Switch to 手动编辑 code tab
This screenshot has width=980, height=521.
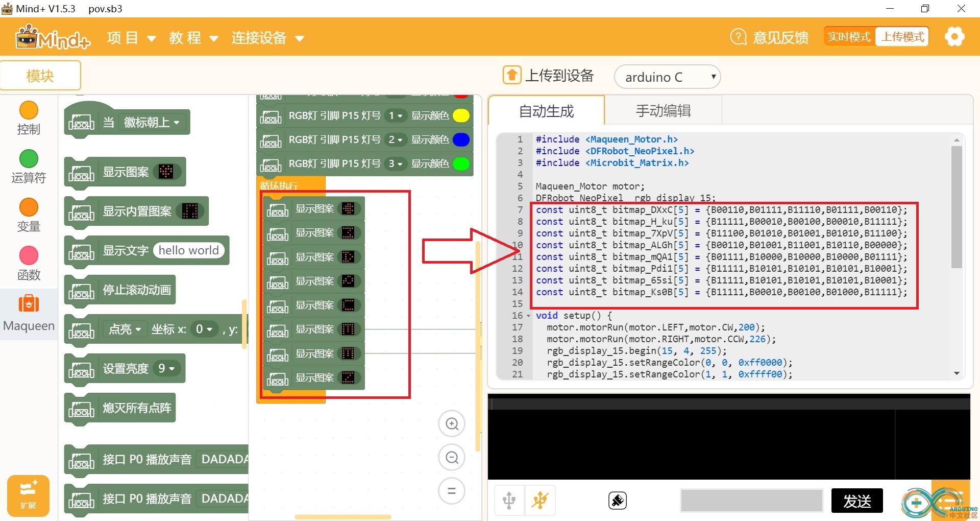click(x=664, y=110)
